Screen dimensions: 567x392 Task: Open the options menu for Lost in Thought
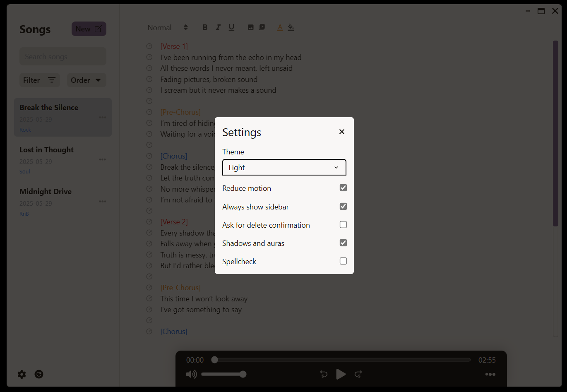tap(102, 159)
